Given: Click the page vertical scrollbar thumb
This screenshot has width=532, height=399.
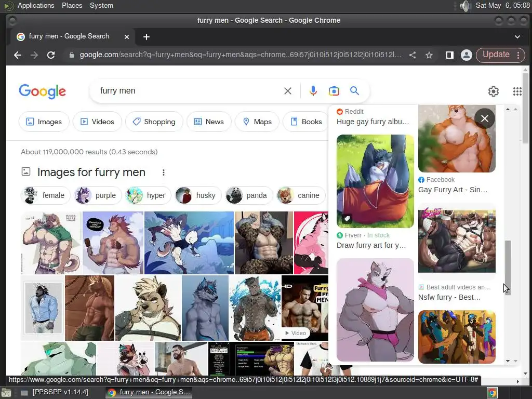Looking at the screenshot, I should pos(525,108).
